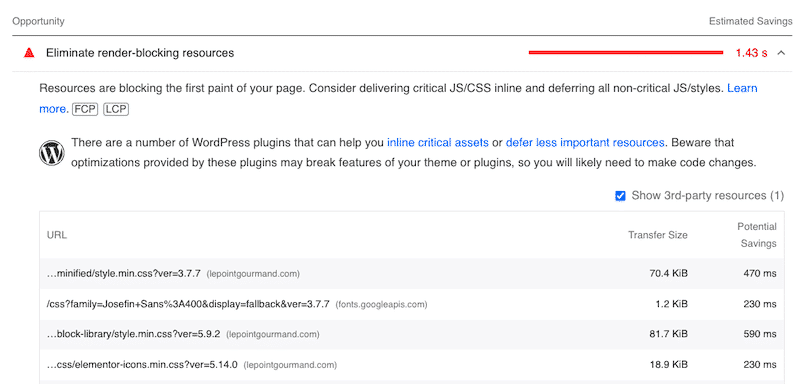Click the FCP metric tag
This screenshot has width=800, height=384.
pyautogui.click(x=85, y=109)
